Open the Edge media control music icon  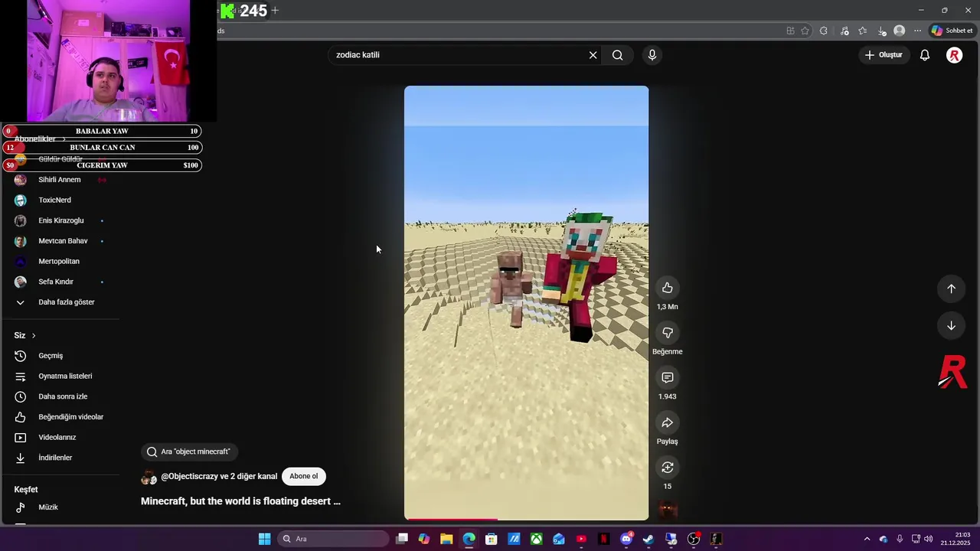click(x=844, y=31)
